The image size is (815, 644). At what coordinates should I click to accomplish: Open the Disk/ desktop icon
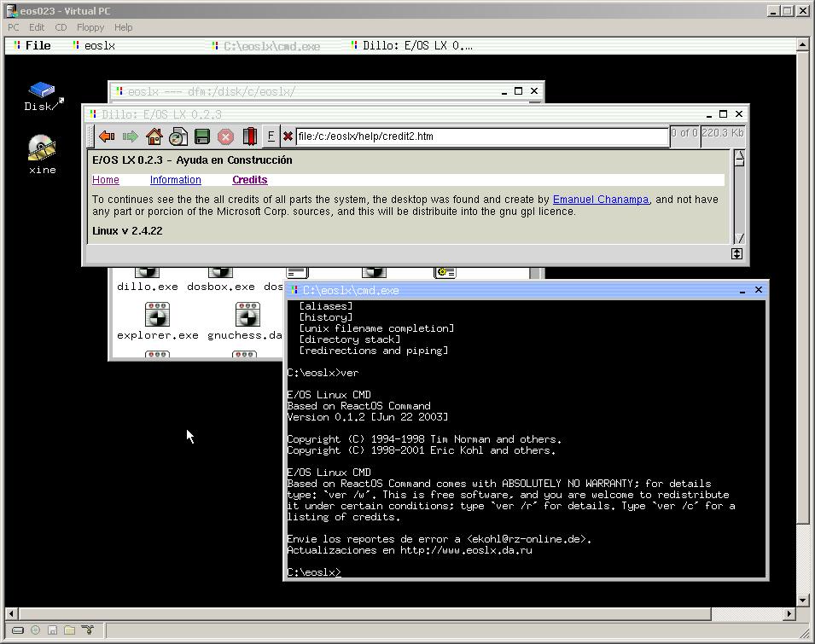pos(42,96)
